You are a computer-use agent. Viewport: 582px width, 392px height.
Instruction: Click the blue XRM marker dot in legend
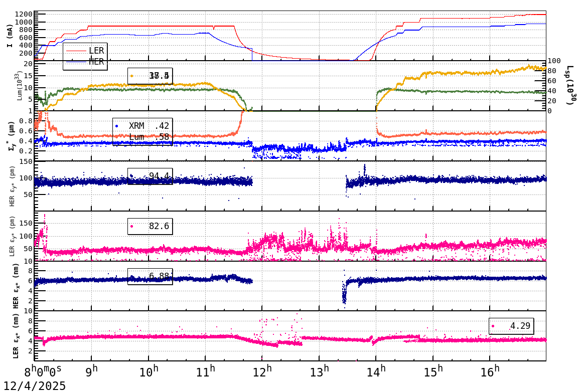point(116,126)
